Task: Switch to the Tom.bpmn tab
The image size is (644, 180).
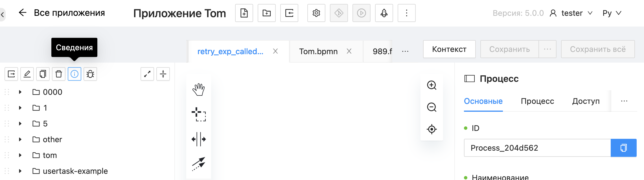Action: [318, 51]
